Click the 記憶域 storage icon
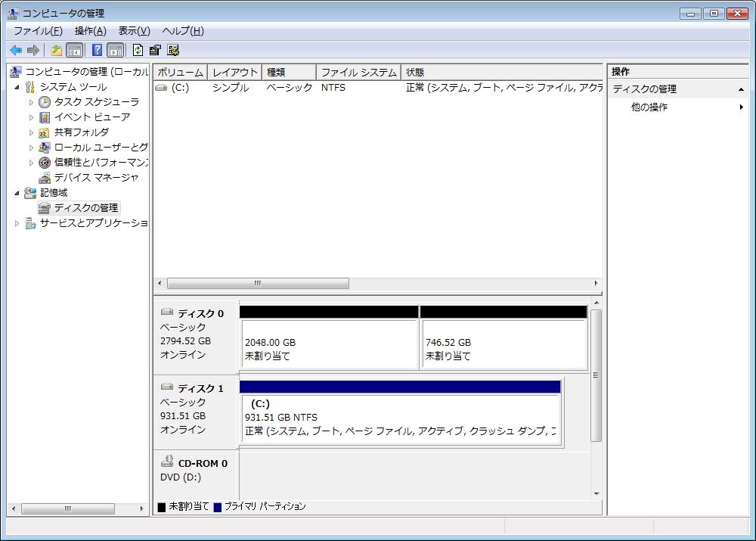The width and height of the screenshot is (756, 541). (x=30, y=192)
